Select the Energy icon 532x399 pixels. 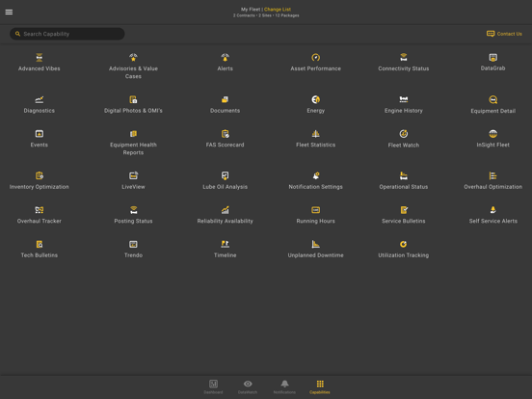315,99
